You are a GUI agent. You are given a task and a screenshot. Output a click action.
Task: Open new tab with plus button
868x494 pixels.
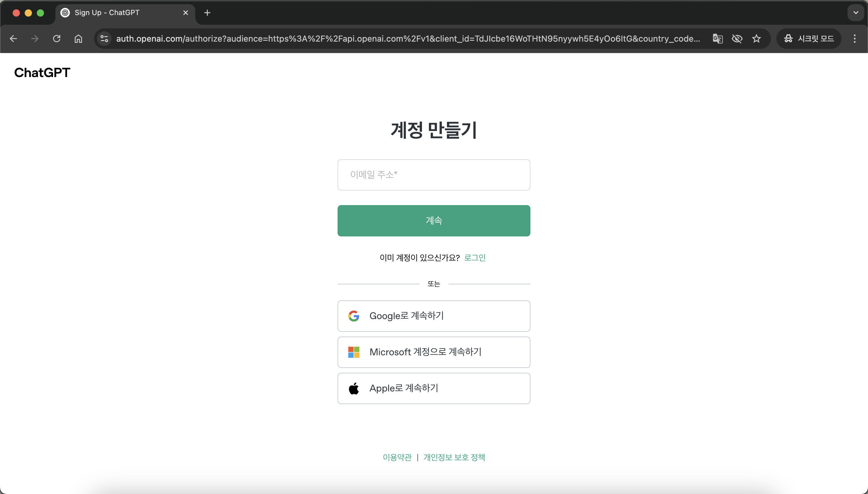pos(207,13)
